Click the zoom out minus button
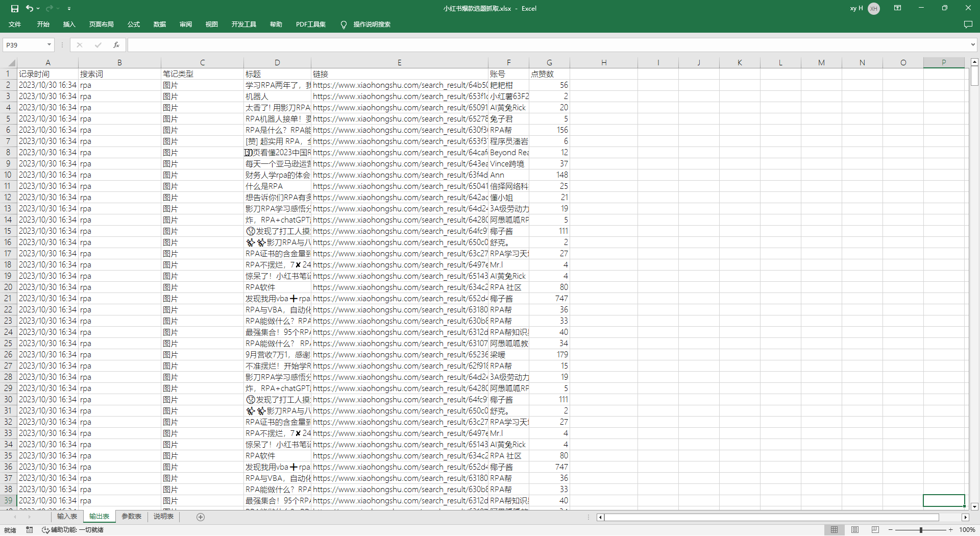This screenshot has width=980, height=536. point(891,530)
